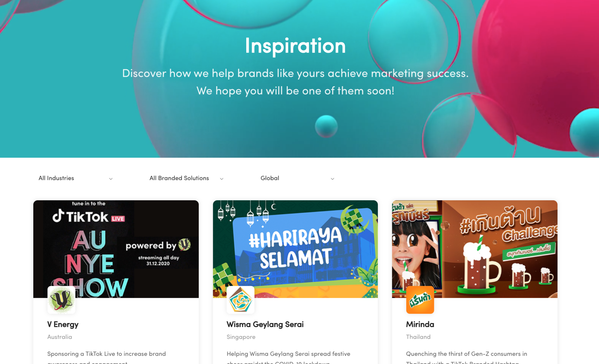The image size is (599, 364).
Task: Click the TikTok LIVE logo in banner
Action: tap(89, 217)
